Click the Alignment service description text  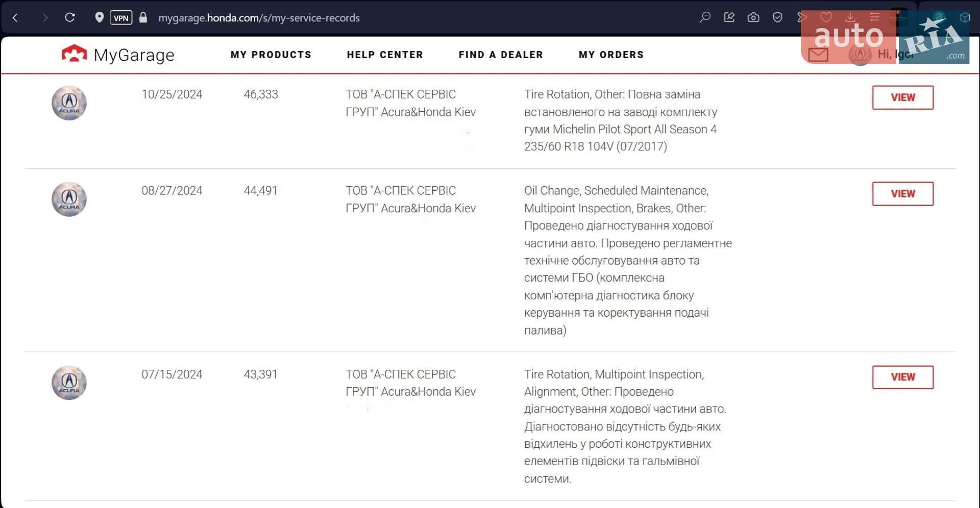[625, 426]
